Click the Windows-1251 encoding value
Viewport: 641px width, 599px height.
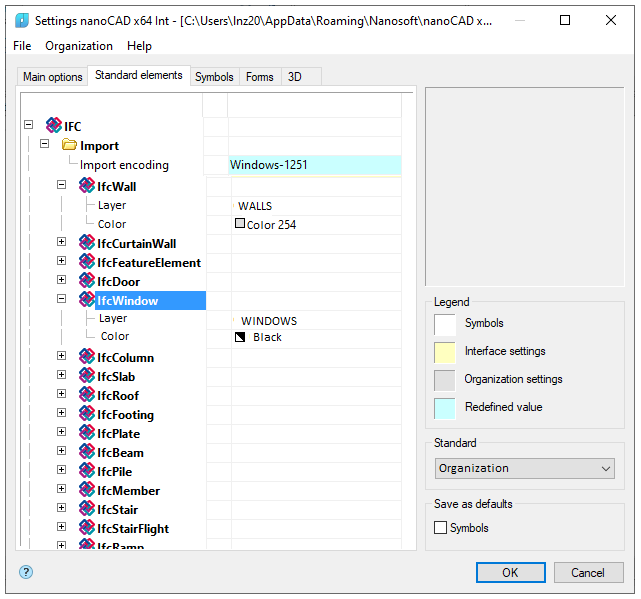click(315, 165)
